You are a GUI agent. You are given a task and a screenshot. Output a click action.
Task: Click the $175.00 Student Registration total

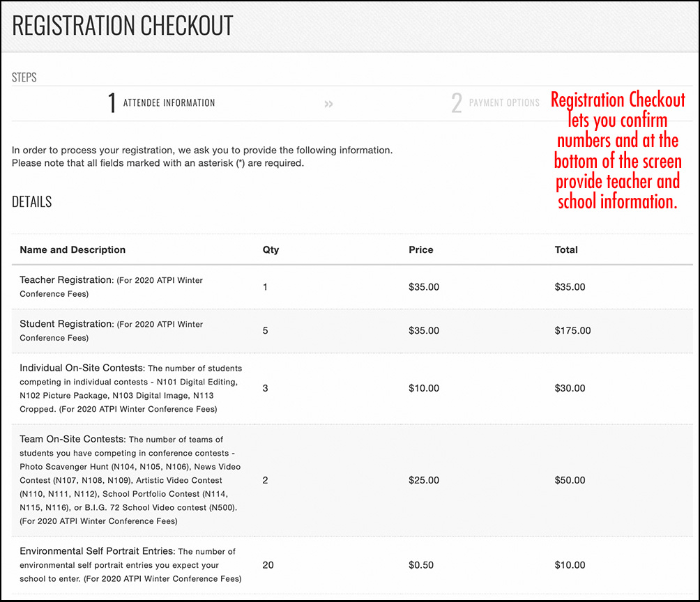point(572,330)
